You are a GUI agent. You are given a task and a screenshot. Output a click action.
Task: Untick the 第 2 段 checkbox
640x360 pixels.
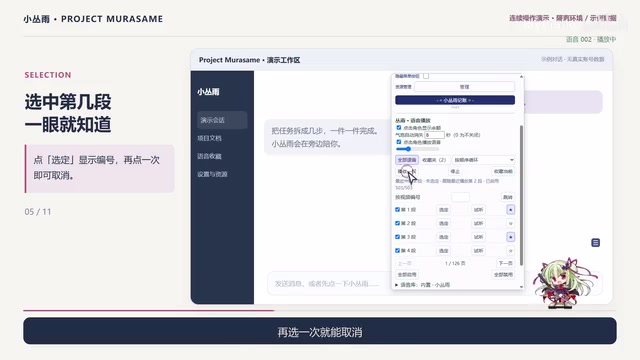397,223
